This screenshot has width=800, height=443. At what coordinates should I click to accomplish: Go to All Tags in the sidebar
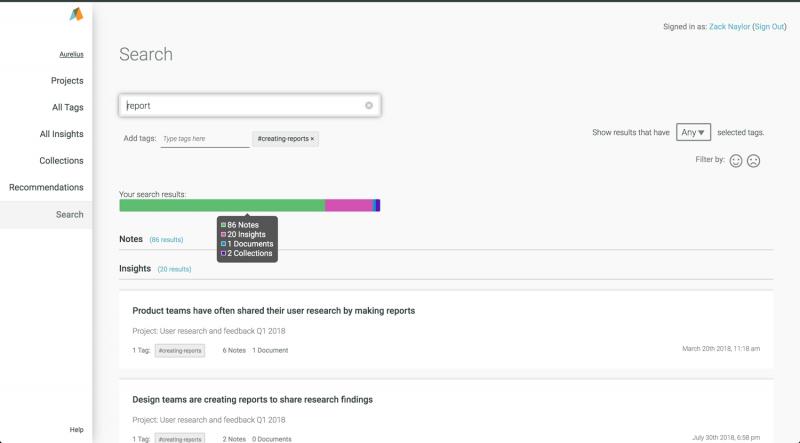[x=67, y=107]
